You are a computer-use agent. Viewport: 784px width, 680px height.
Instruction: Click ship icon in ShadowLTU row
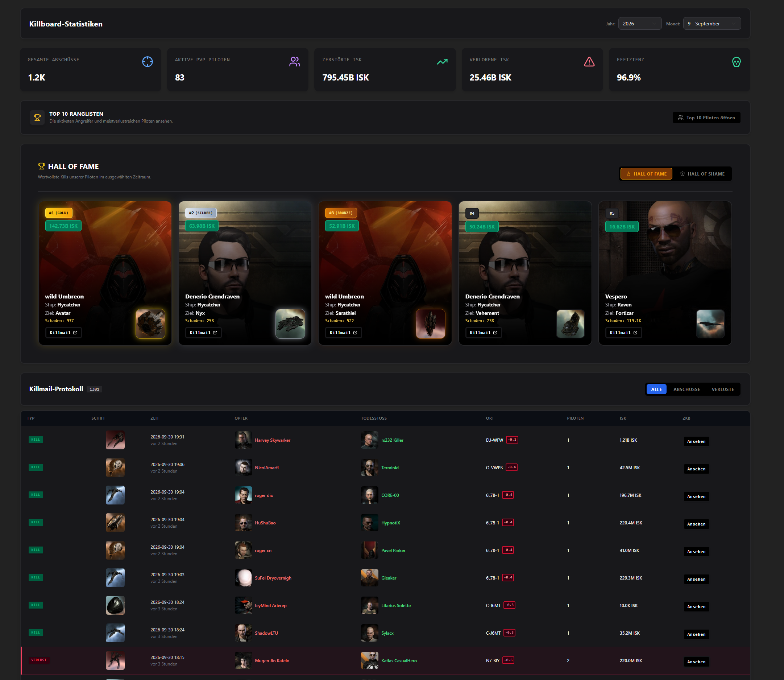coord(115,633)
